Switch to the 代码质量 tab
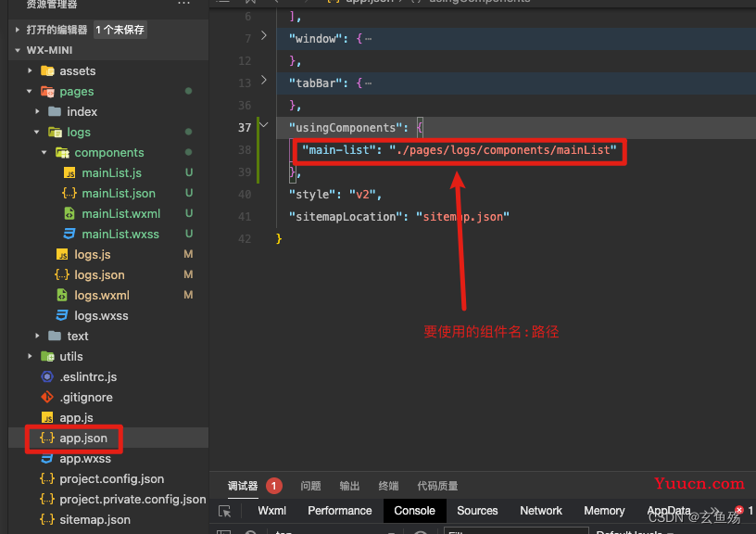The width and height of the screenshot is (756, 534). point(437,486)
